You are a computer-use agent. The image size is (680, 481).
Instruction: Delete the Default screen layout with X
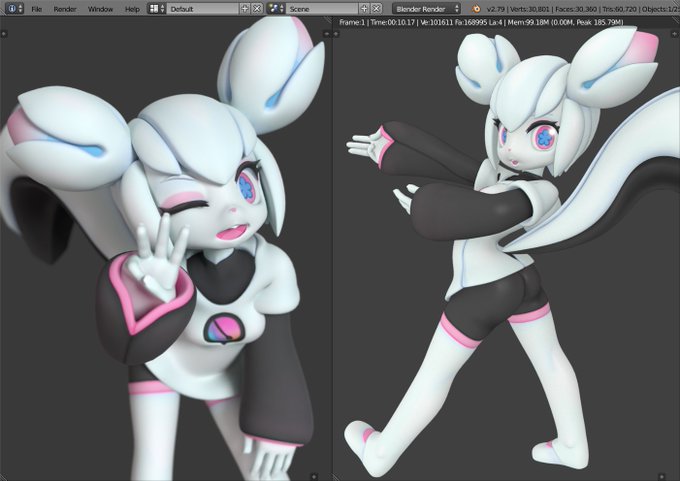257,8
